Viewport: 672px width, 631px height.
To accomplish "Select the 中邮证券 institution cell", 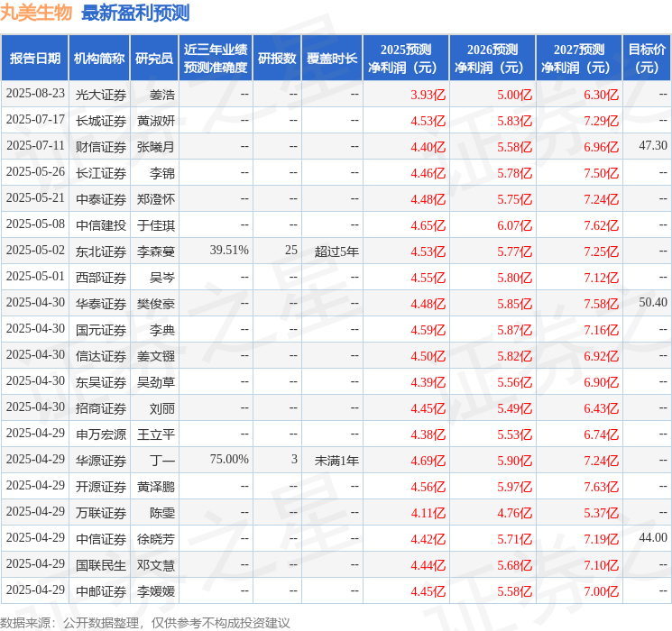I will tap(101, 591).
